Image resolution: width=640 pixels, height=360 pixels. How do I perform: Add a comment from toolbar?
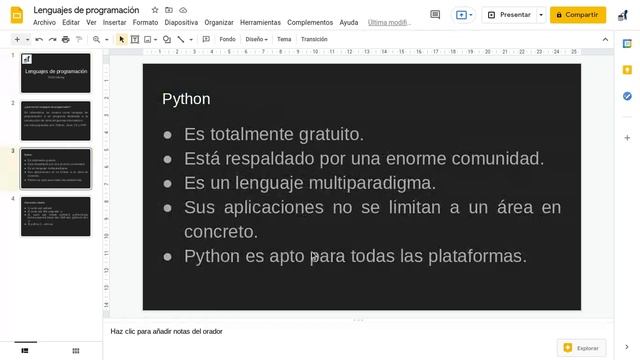click(206, 39)
